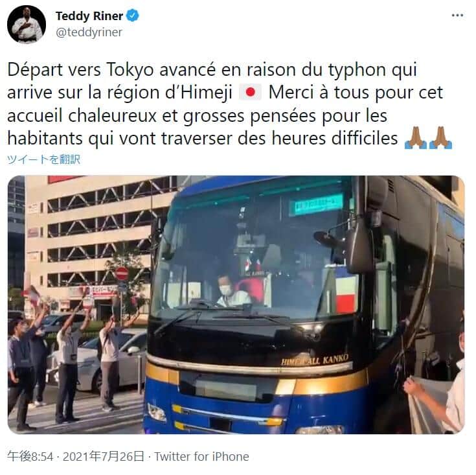Screen dimensions: 476x475
Task: Click the red no-entry sign in the video
Action: point(122,273)
